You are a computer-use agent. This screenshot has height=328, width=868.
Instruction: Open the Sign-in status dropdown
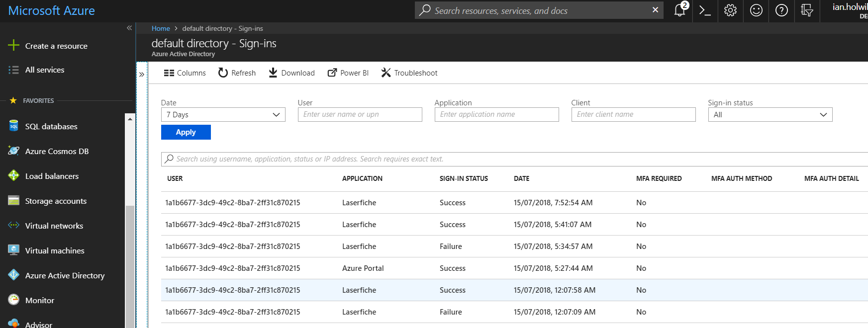(x=770, y=115)
